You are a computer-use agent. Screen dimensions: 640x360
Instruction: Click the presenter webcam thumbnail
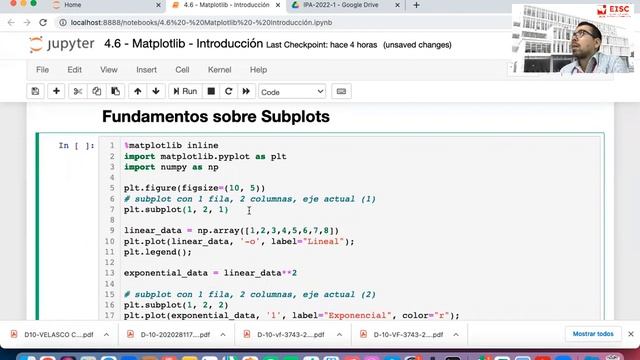[x=573, y=39]
